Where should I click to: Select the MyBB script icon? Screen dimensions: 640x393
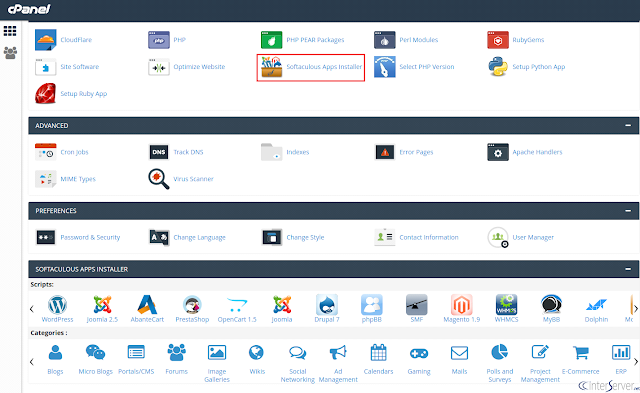[551, 305]
